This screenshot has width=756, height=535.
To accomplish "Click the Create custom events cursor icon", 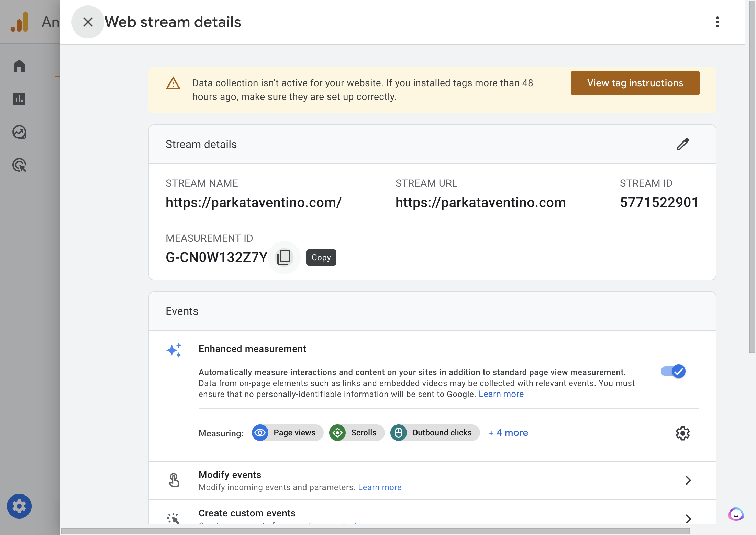I will pyautogui.click(x=174, y=518).
